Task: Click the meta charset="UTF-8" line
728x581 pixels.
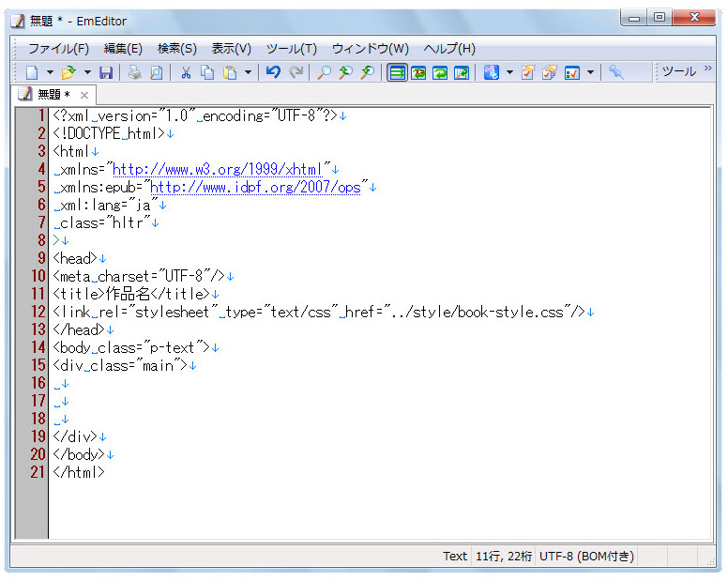Action: (x=139, y=276)
